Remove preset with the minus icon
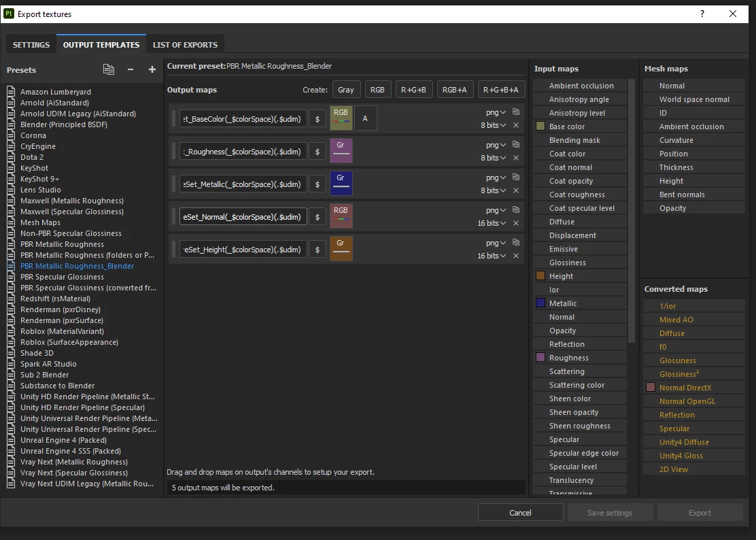The image size is (756, 540). [x=130, y=69]
